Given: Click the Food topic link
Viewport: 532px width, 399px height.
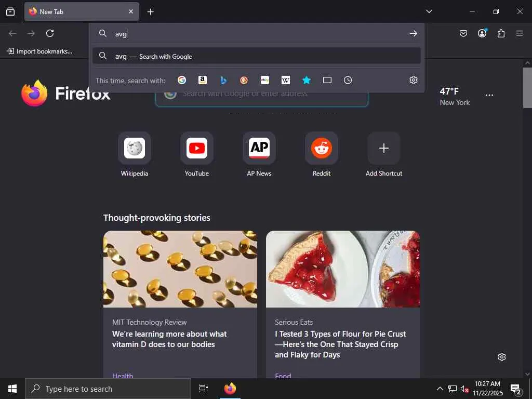Looking at the screenshot, I should tap(283, 375).
